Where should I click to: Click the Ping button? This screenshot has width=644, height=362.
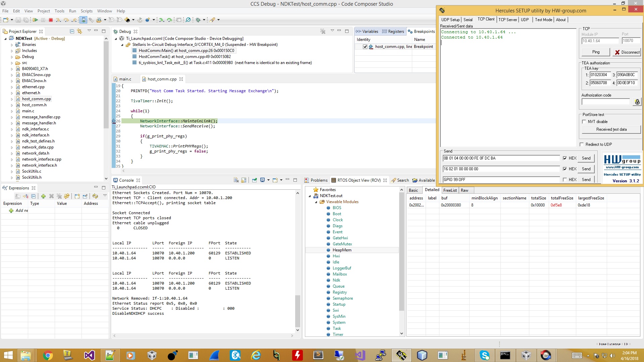(596, 52)
